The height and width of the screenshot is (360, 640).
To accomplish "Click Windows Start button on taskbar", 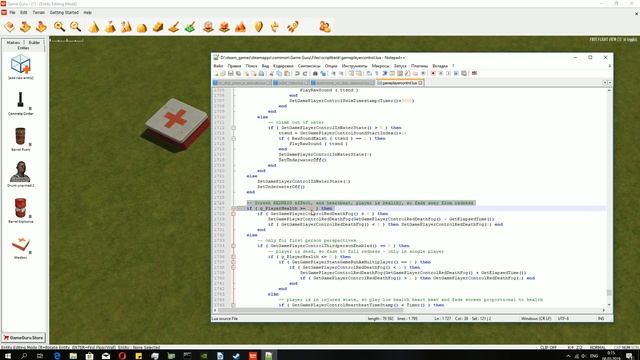I will [x=7, y=356].
